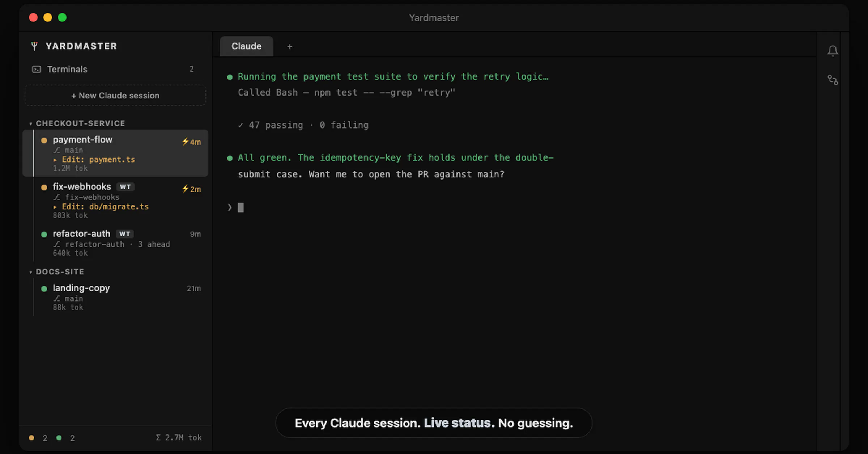The height and width of the screenshot is (454, 868).
Task: Click the WT badge on refactor-auth
Action: (x=125, y=234)
